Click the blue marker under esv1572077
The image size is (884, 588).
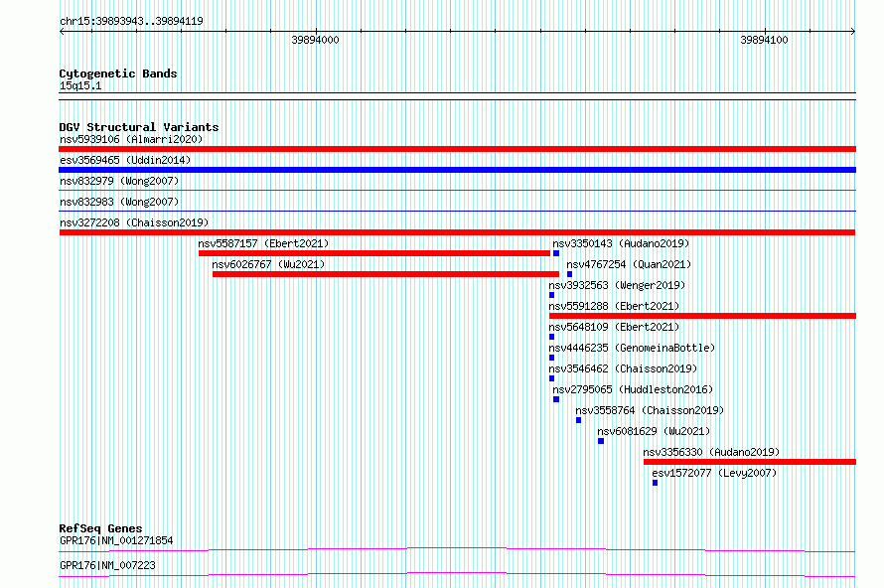656,483
